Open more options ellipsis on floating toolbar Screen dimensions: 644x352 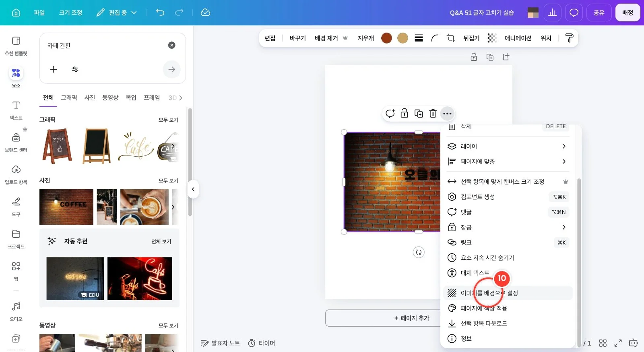pyautogui.click(x=447, y=114)
